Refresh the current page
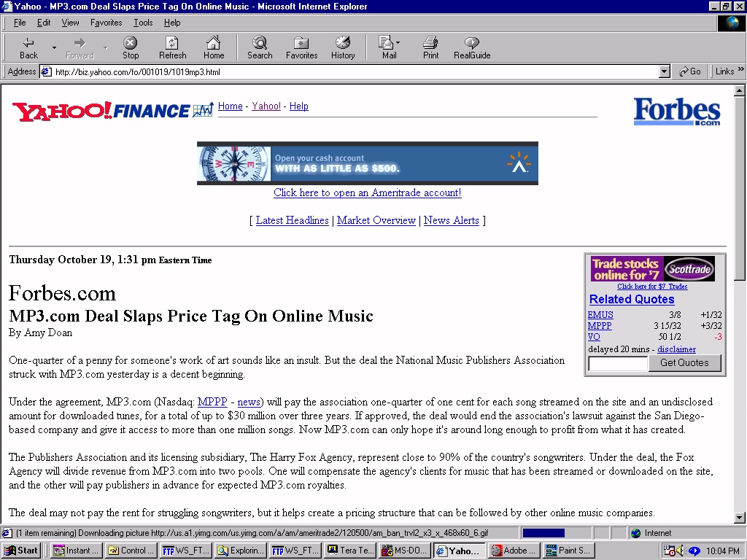The height and width of the screenshot is (560, 747). [x=172, y=48]
